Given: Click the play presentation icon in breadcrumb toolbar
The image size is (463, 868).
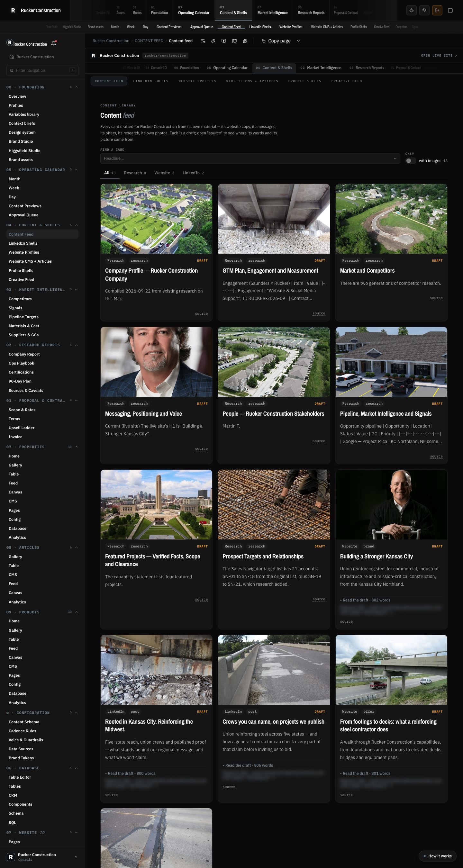Looking at the screenshot, I should click(224, 41).
